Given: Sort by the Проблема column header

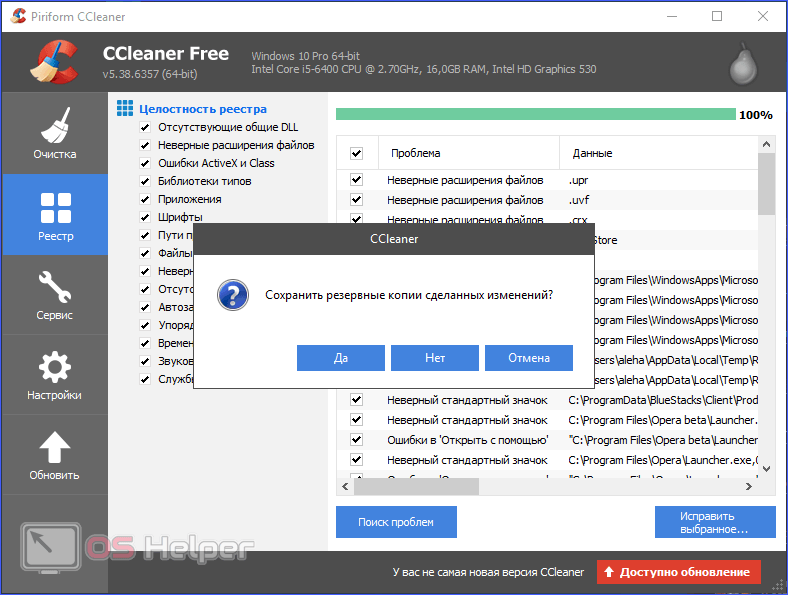Looking at the screenshot, I should (x=468, y=153).
